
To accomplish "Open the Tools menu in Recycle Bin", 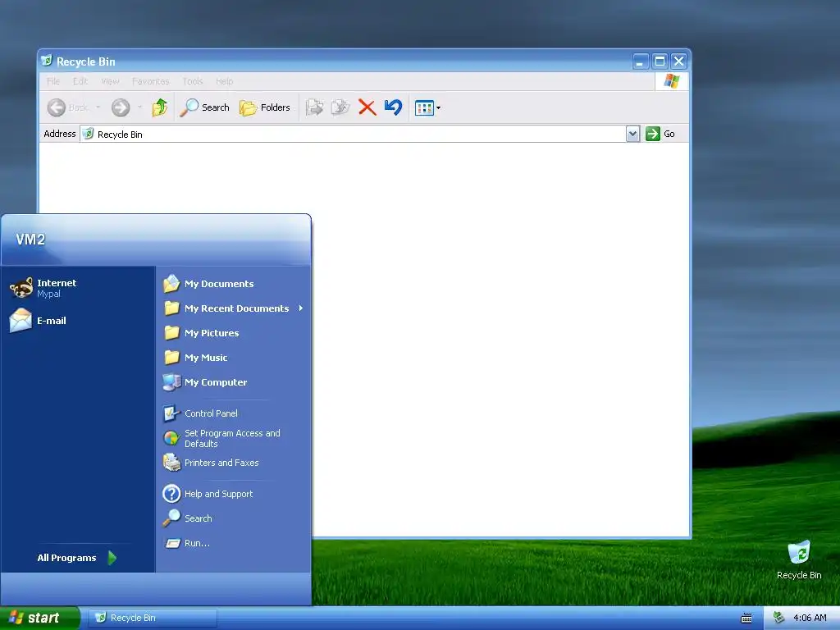I will pyautogui.click(x=192, y=81).
